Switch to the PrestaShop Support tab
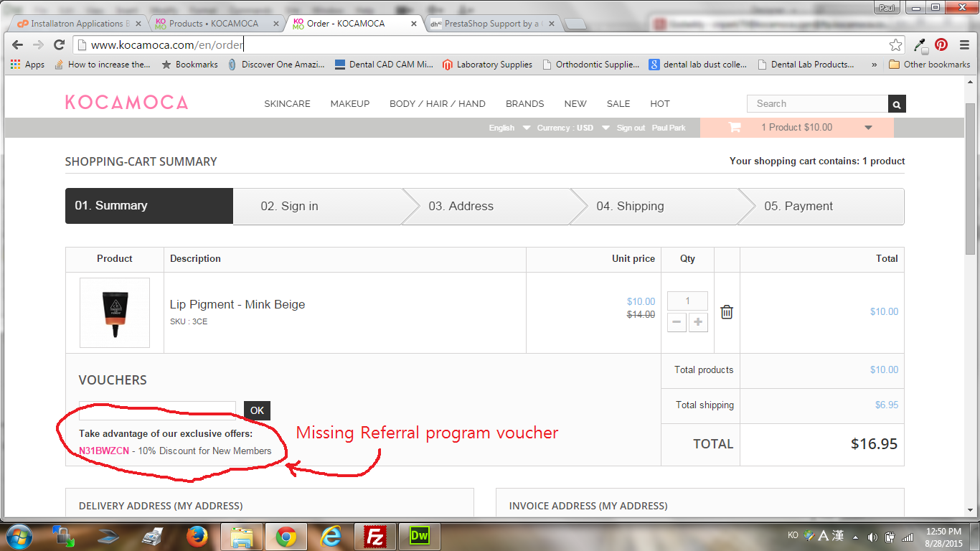Screen dimensions: 980x551 click(x=491, y=24)
